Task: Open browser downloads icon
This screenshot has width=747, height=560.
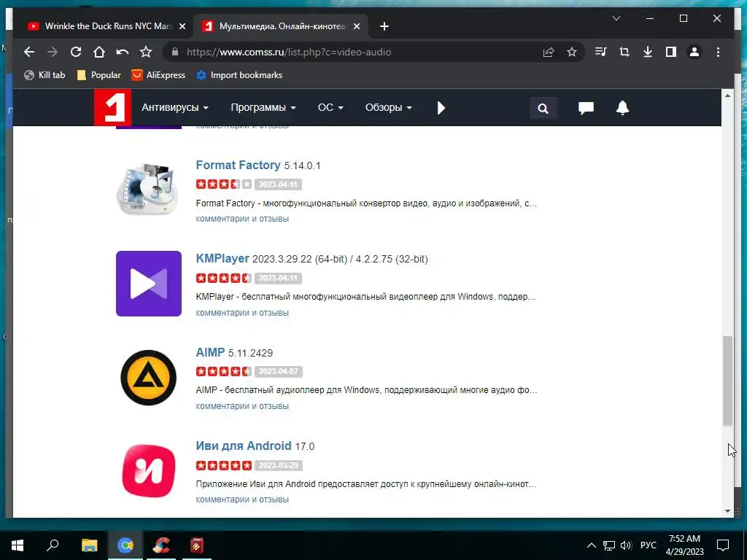Action: click(648, 52)
